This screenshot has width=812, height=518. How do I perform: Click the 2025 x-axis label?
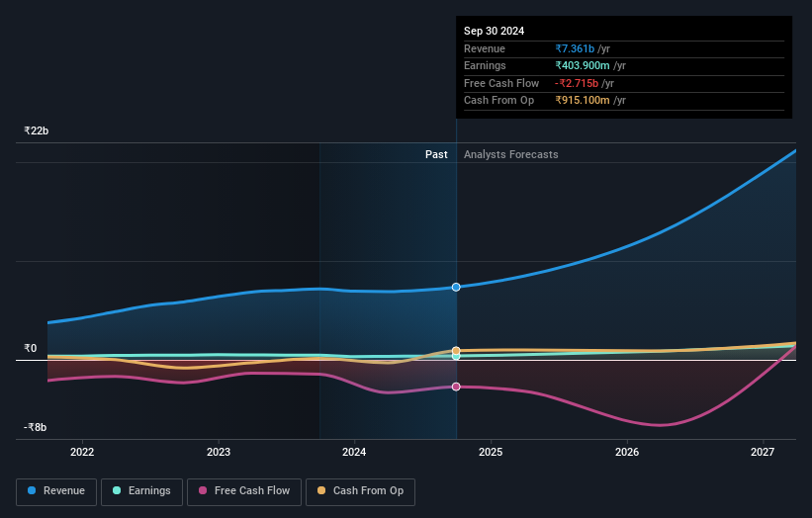491,452
